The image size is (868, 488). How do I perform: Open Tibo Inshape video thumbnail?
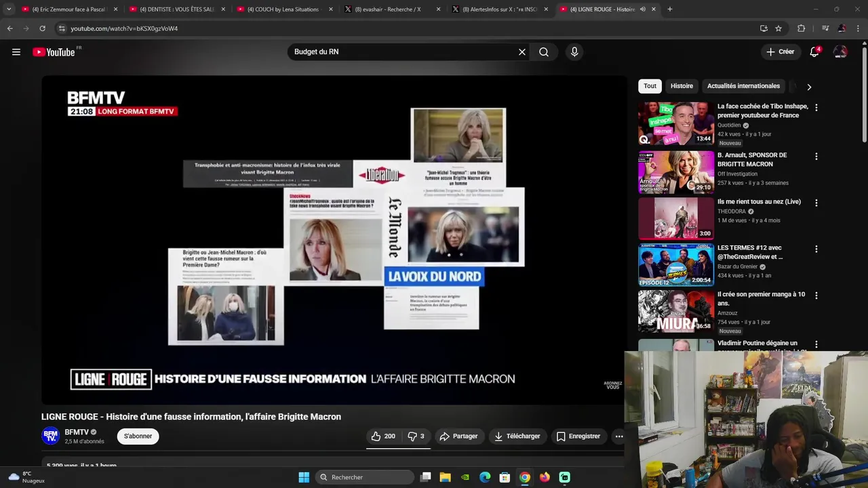point(675,124)
